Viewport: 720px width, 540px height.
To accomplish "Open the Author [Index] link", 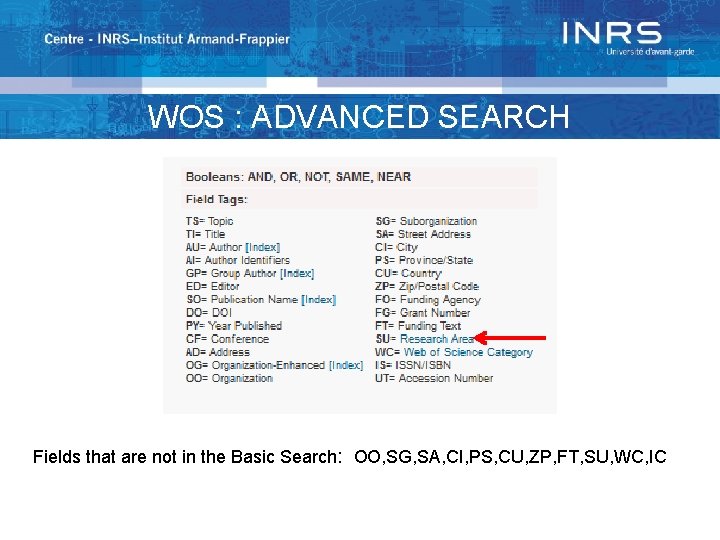I will click(263, 248).
